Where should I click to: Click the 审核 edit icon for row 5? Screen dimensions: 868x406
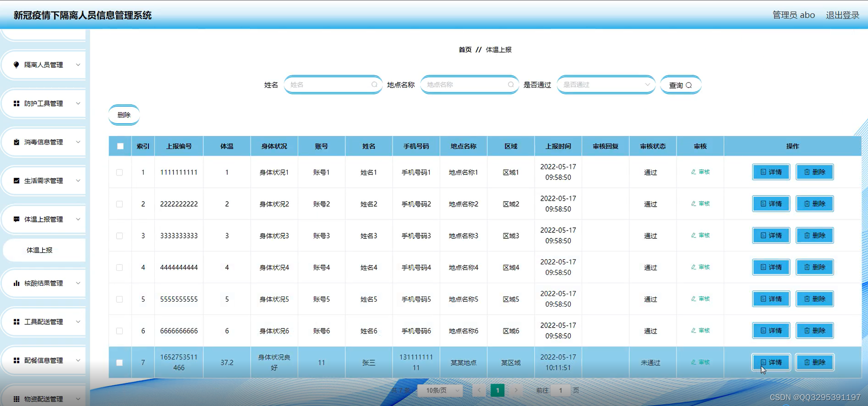click(x=693, y=299)
